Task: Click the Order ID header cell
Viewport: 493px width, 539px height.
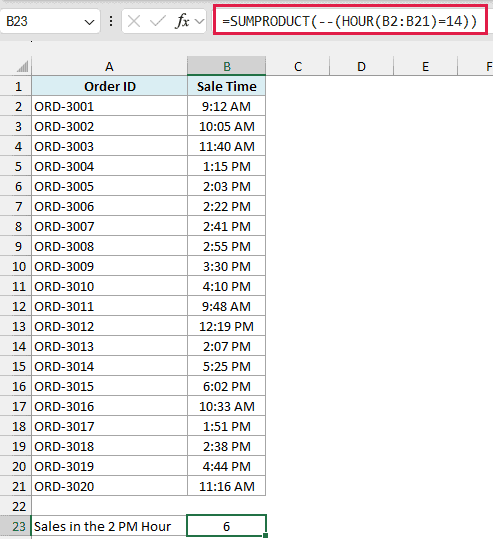Action: (x=109, y=86)
